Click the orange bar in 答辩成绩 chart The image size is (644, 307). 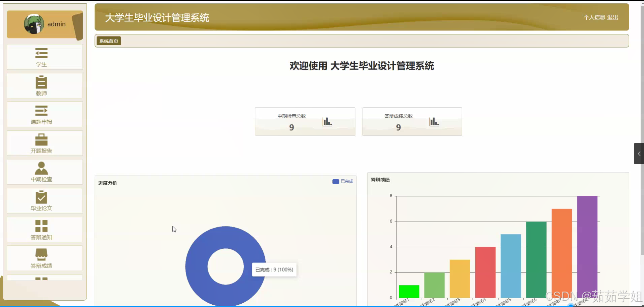(562, 253)
